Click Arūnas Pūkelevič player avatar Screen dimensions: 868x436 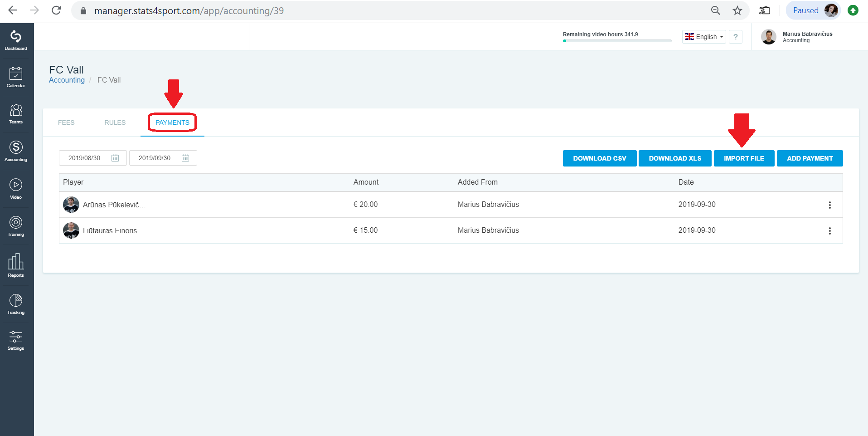71,205
